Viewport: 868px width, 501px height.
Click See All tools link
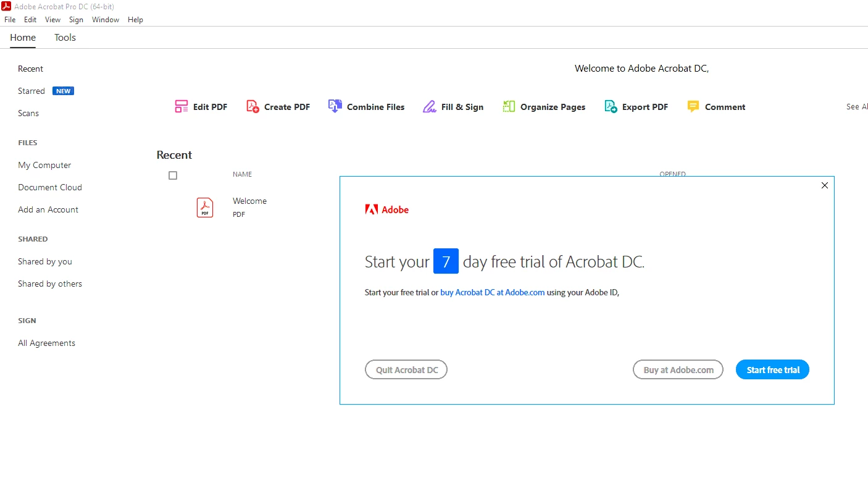click(x=857, y=107)
